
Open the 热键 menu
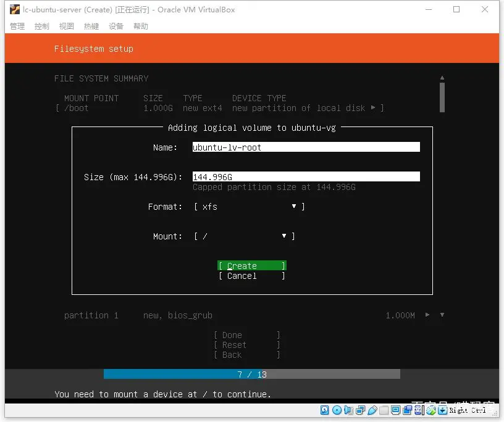coord(91,26)
